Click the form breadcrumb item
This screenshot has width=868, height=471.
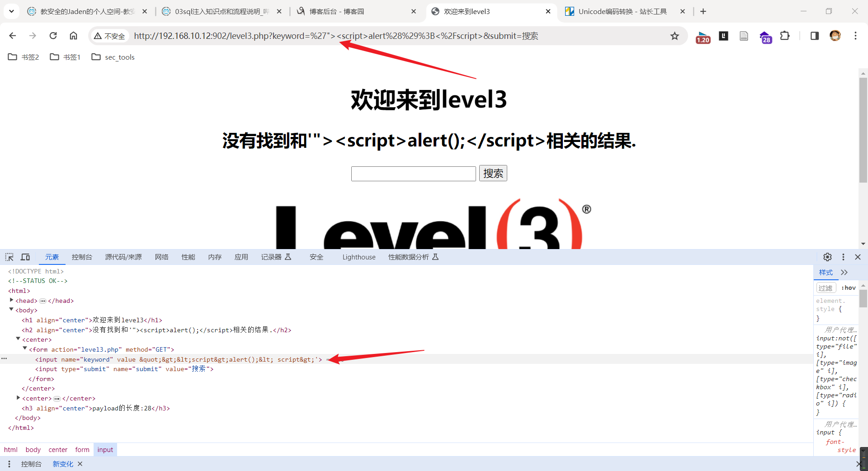82,449
